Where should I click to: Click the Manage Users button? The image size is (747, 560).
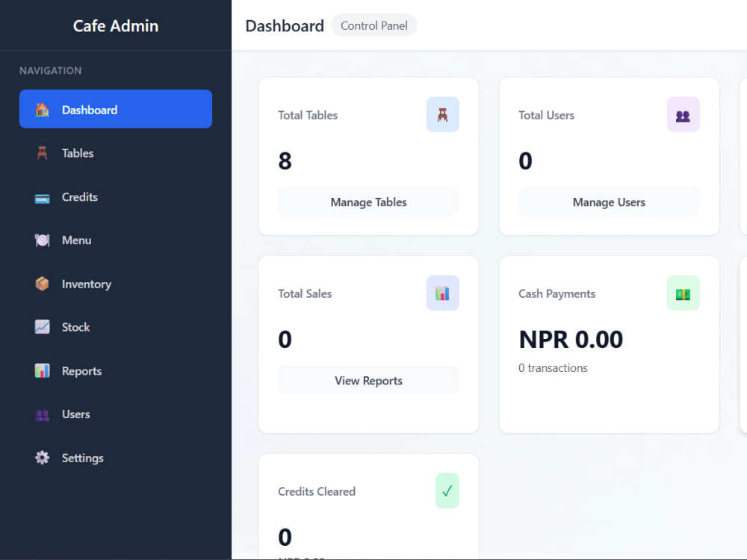click(x=609, y=202)
